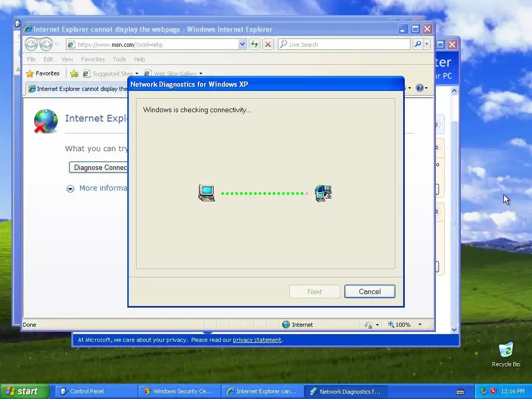532x399 pixels.
Task: Cancel the Network Diagnostics check
Action: coord(369,291)
